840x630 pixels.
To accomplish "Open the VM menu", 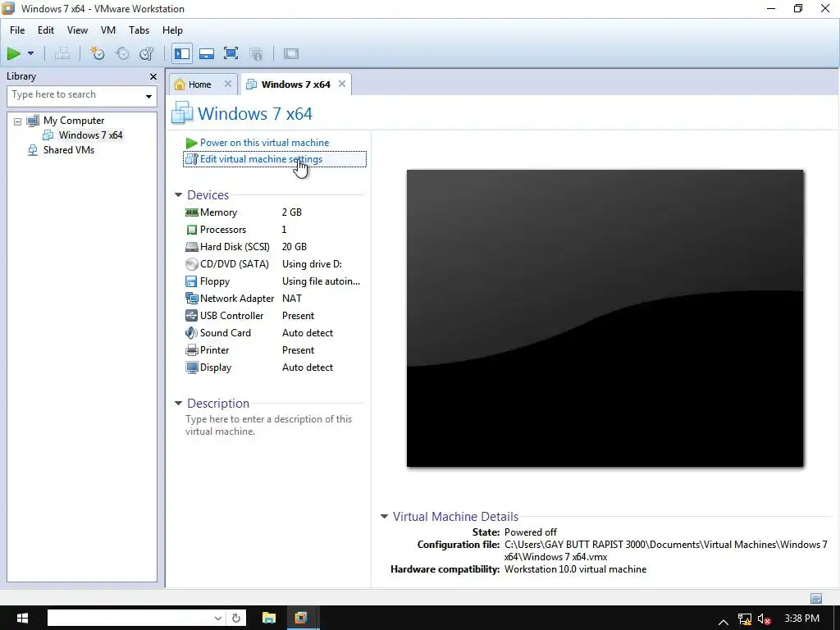I will click(x=108, y=30).
